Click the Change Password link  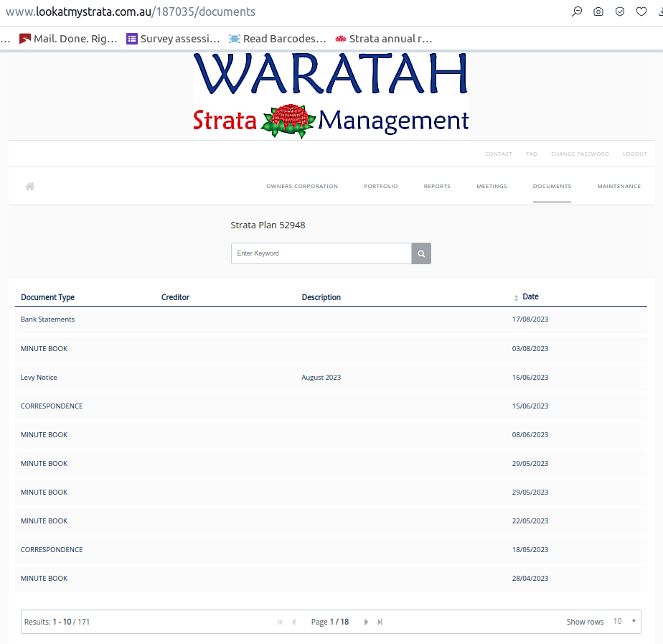(580, 154)
